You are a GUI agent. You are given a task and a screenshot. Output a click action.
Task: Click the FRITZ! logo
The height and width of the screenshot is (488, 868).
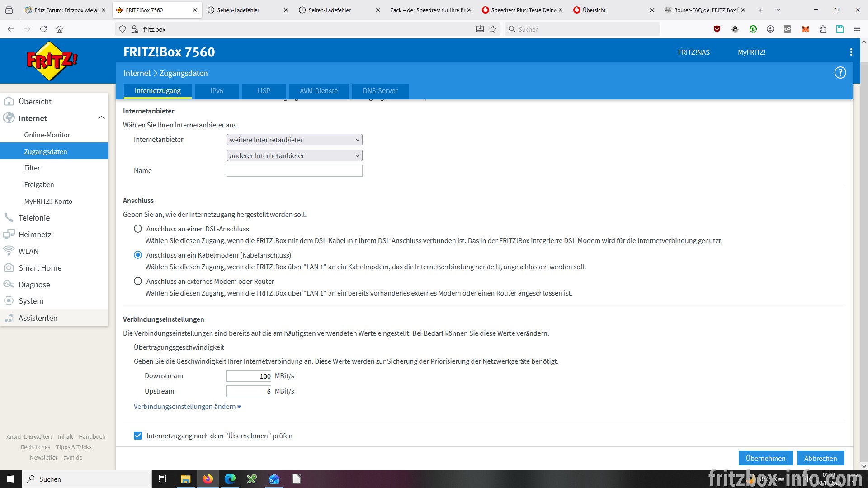[x=52, y=61]
